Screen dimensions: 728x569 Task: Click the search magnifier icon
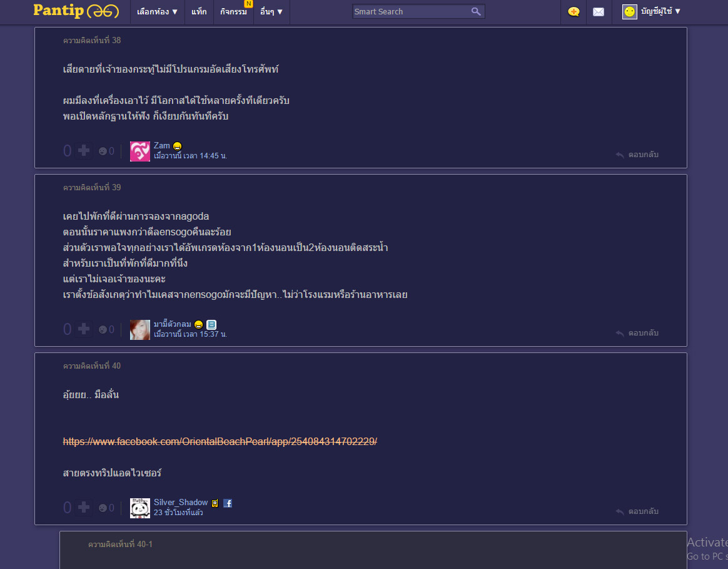pyautogui.click(x=476, y=11)
